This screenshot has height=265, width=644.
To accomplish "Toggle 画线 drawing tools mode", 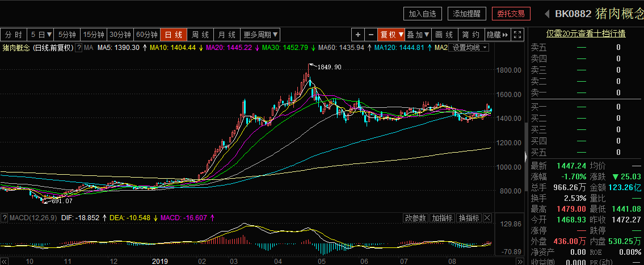I will coord(445,35).
